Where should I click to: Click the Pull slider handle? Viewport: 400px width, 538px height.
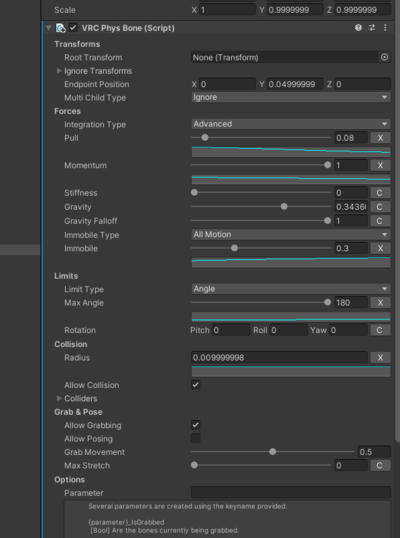pyautogui.click(x=205, y=138)
